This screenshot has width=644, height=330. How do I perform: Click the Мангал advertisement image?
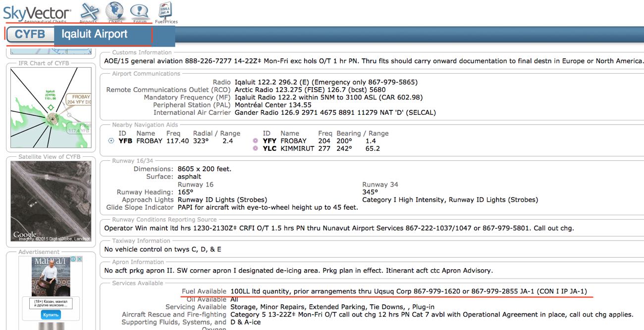51,276
